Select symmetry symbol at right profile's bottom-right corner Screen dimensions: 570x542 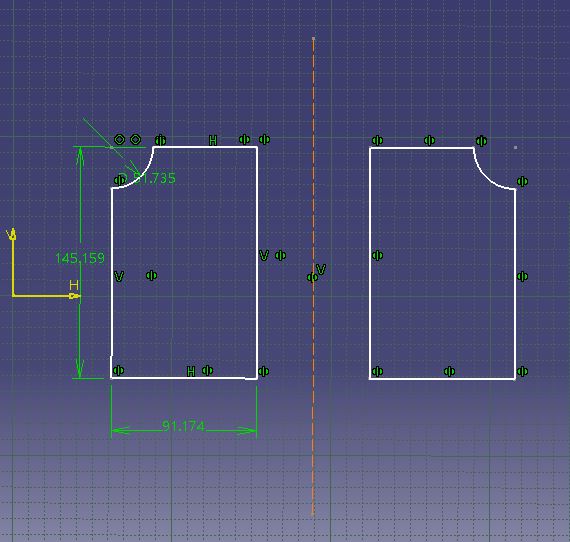pos(522,372)
